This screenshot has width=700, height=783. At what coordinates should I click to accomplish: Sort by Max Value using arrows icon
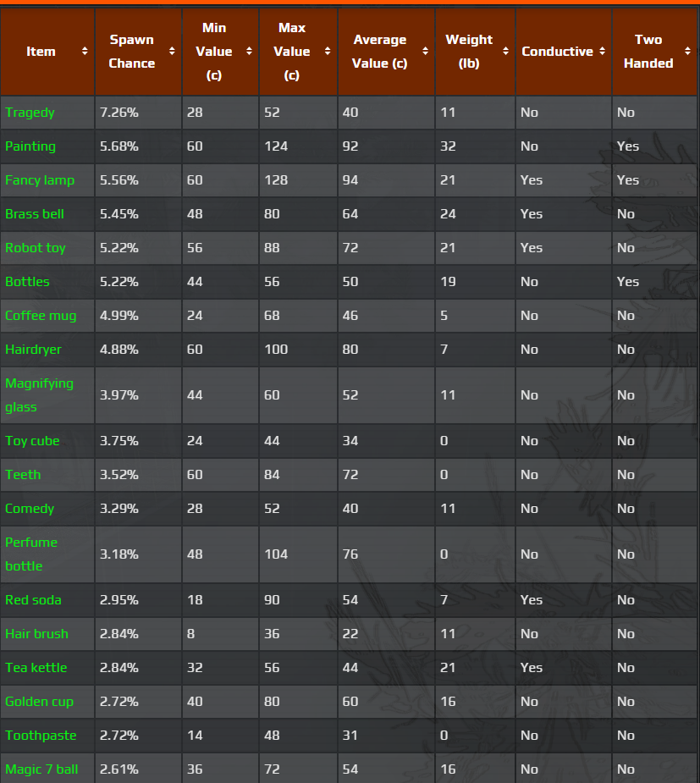point(328,52)
